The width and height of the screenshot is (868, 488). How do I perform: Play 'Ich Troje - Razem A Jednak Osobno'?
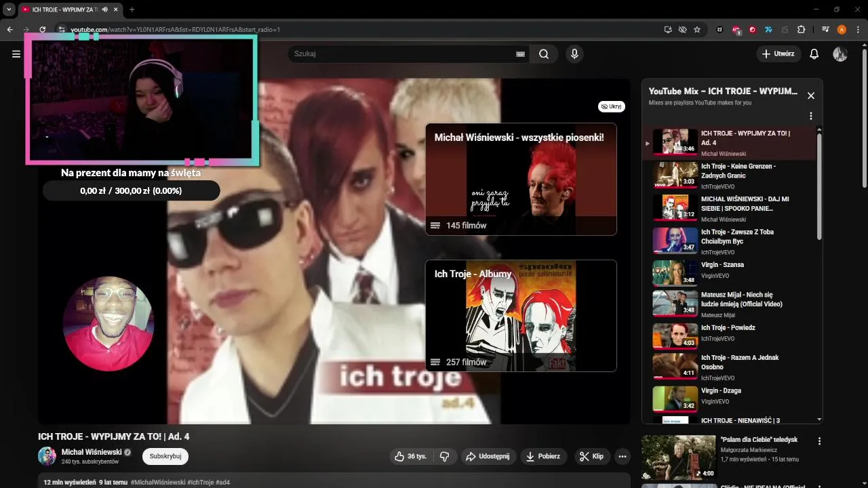click(x=730, y=366)
